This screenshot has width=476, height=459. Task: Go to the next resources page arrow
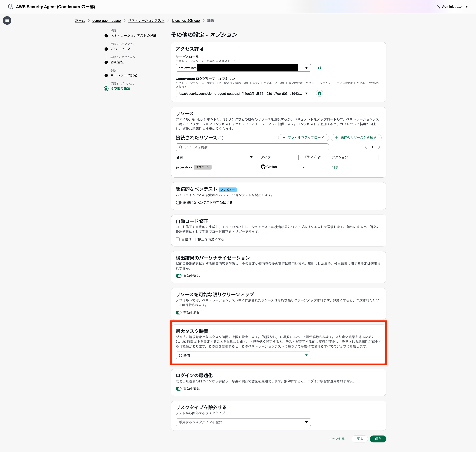[x=379, y=147]
